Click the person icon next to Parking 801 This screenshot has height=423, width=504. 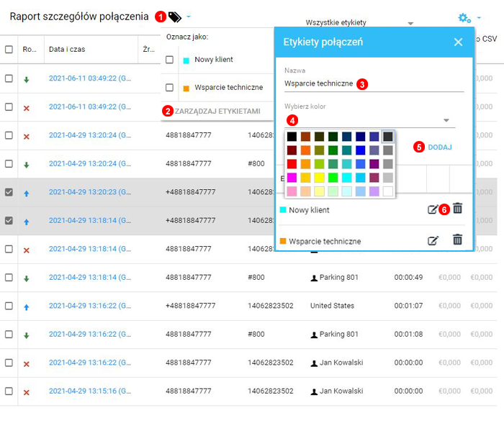point(314,277)
